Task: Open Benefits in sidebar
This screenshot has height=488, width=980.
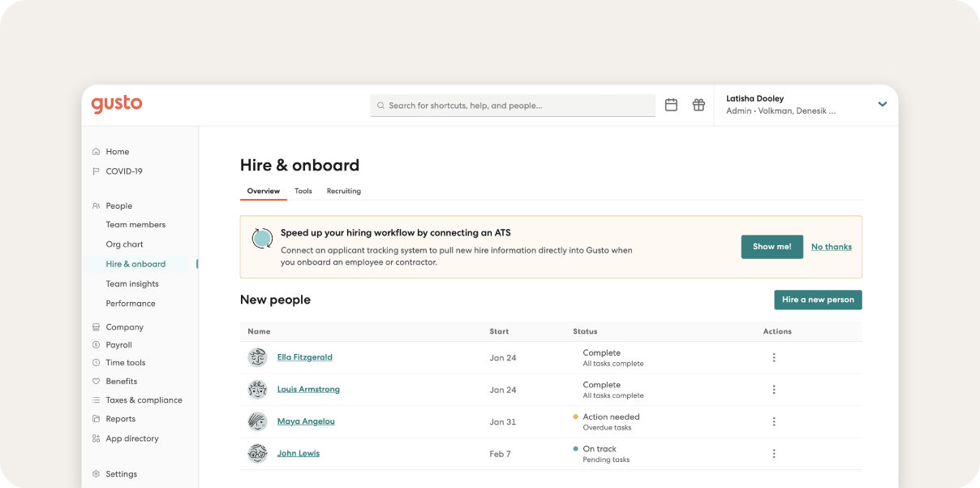Action: point(122,382)
